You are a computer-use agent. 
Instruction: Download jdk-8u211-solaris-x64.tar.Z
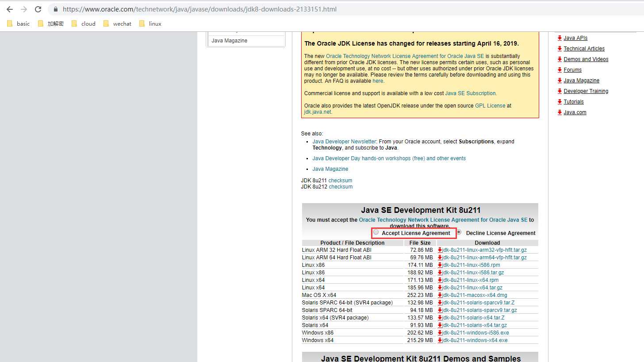pos(474,318)
